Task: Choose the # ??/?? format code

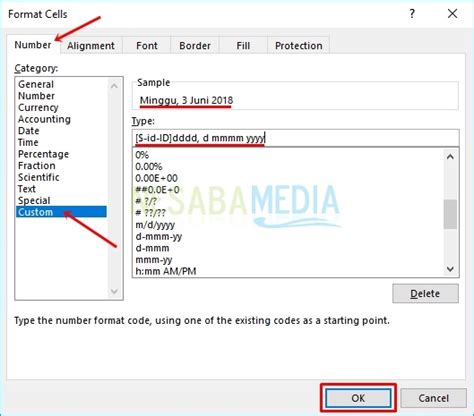Action: pyautogui.click(x=288, y=213)
